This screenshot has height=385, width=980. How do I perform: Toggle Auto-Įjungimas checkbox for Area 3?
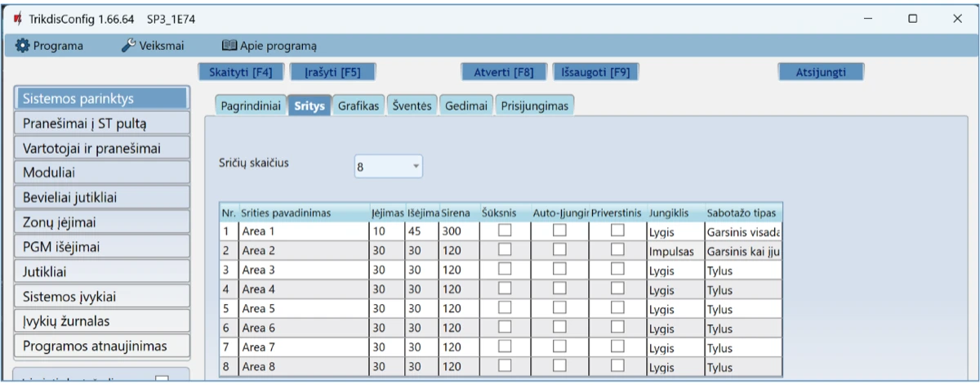tap(559, 269)
